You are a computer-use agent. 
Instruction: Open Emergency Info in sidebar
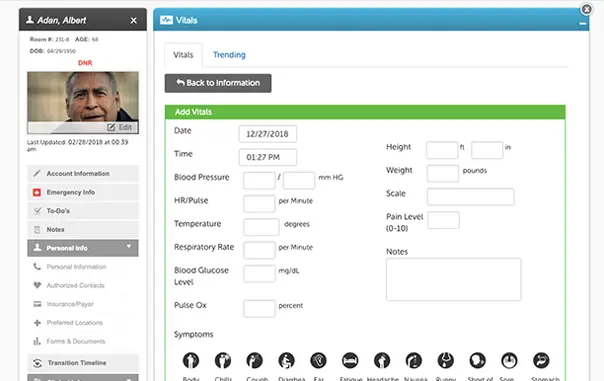click(83, 192)
